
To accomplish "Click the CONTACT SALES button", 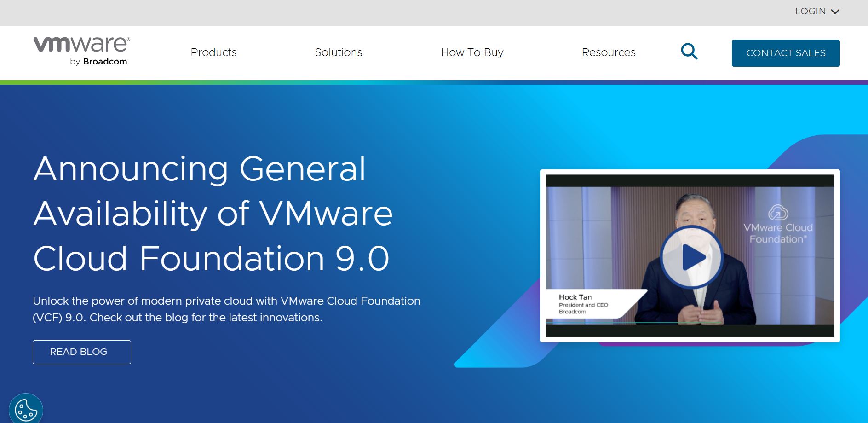I will [x=786, y=53].
